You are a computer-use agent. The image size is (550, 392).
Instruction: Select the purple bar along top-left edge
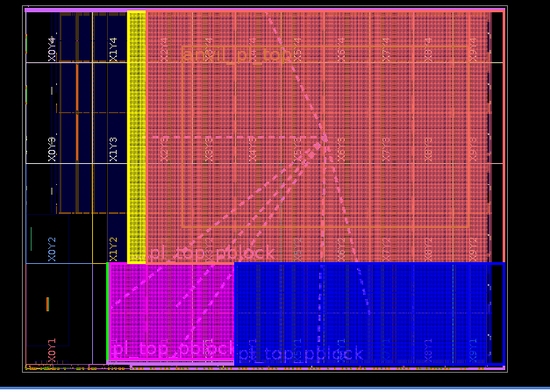(76, 11)
